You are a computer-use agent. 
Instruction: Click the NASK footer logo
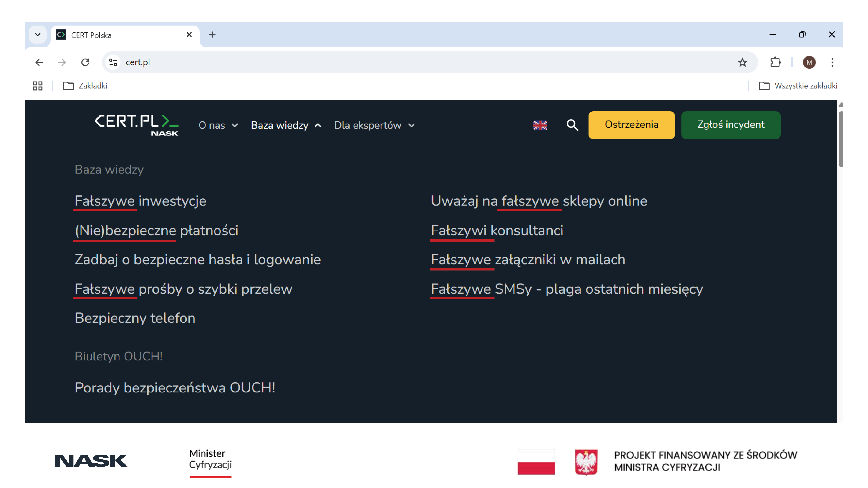click(91, 461)
